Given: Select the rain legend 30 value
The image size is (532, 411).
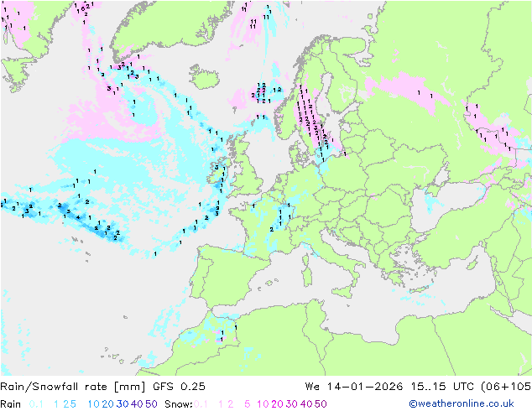Looking at the screenshot, I should pos(123,404).
